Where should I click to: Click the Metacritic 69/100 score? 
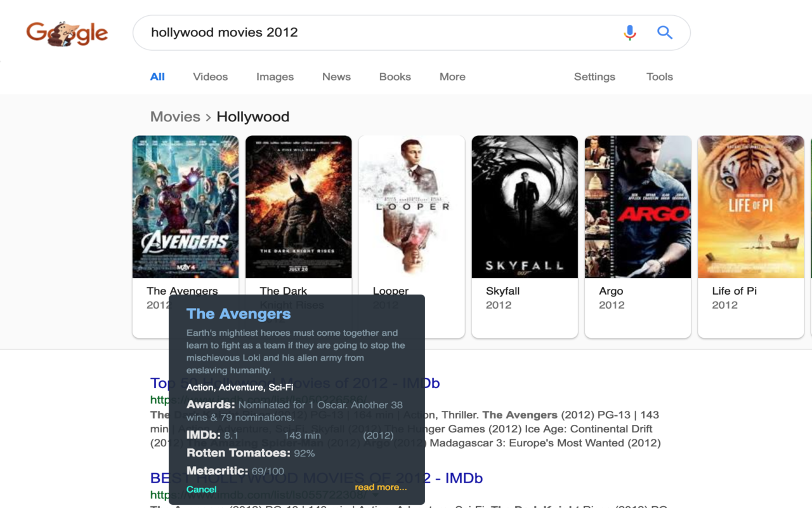point(235,471)
